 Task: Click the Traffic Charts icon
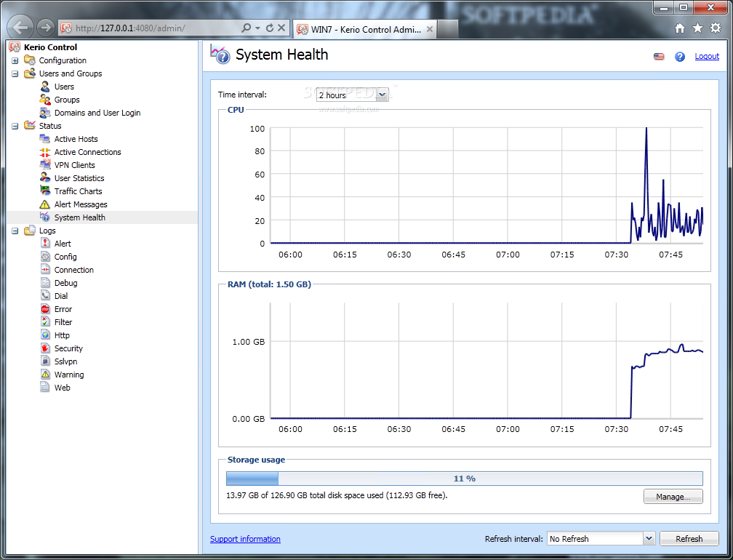click(x=45, y=191)
